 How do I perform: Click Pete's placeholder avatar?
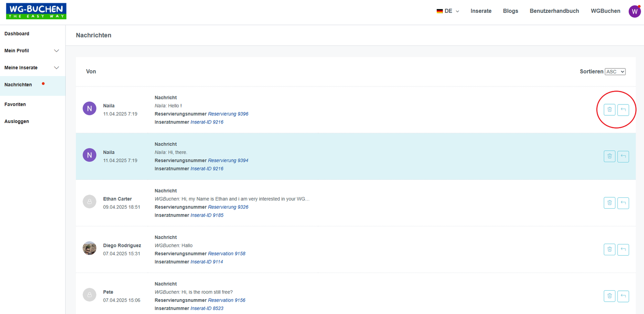(x=89, y=295)
